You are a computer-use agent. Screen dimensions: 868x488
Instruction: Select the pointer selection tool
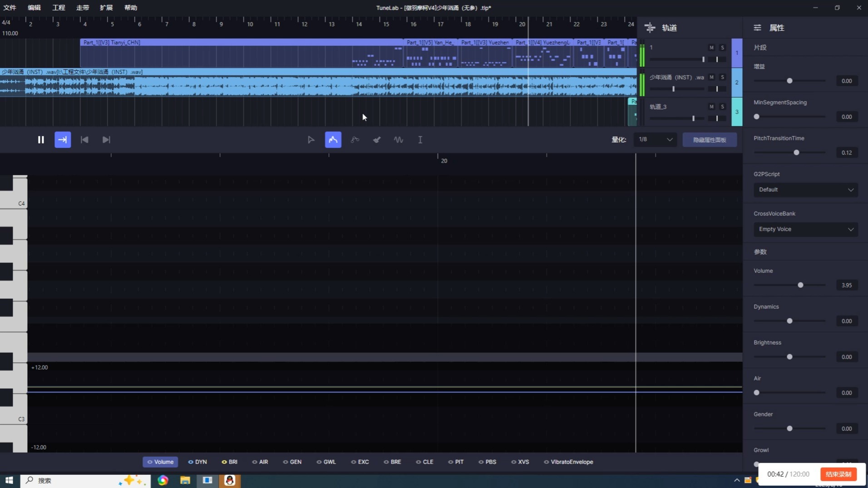coord(311,140)
